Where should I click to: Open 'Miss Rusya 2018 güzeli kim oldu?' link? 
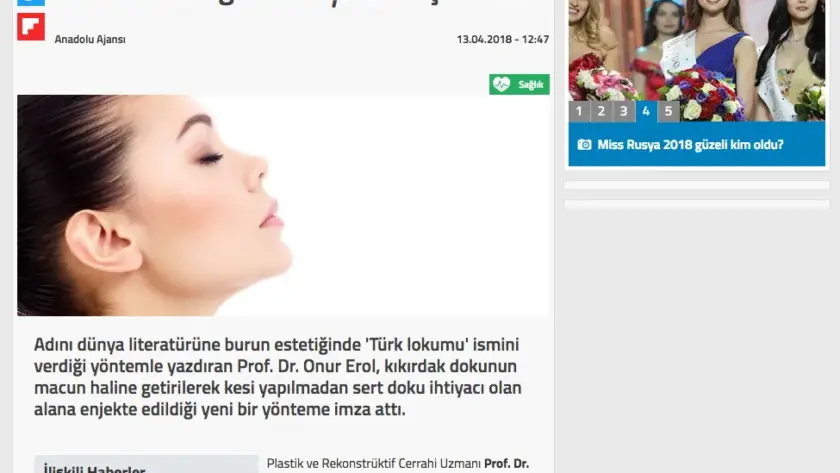coord(690,145)
